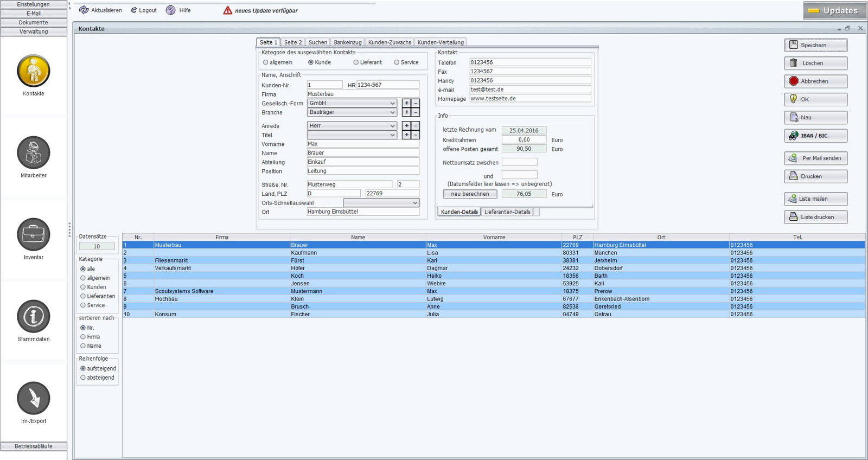Click the e-mail input field
The image size is (868, 460).
tap(530, 90)
